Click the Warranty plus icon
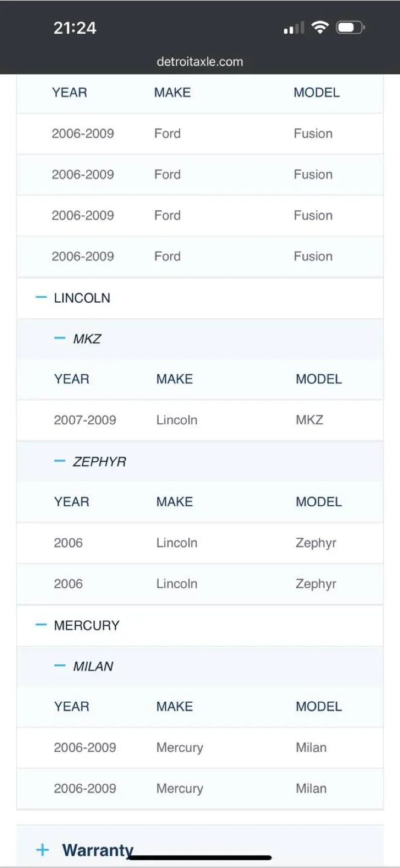This screenshot has height=868, width=400. click(42, 850)
